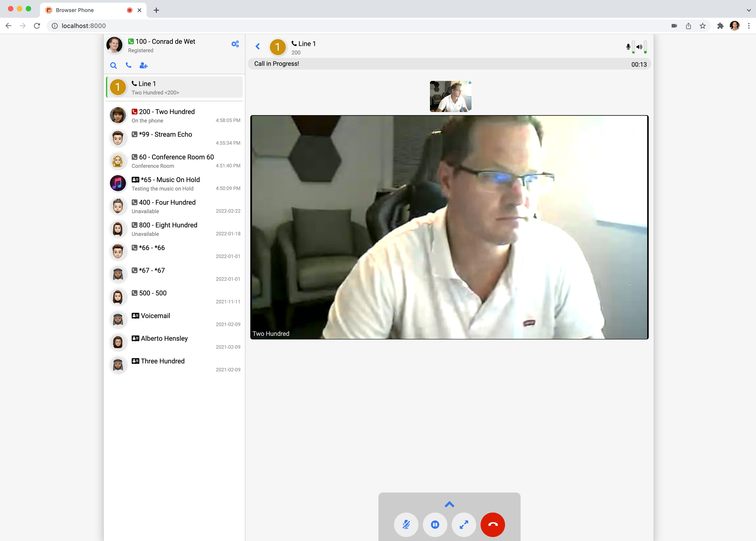Viewport: 756px width, 541px height.
Task: Open browser tab list dropdown arrow
Action: (x=748, y=10)
